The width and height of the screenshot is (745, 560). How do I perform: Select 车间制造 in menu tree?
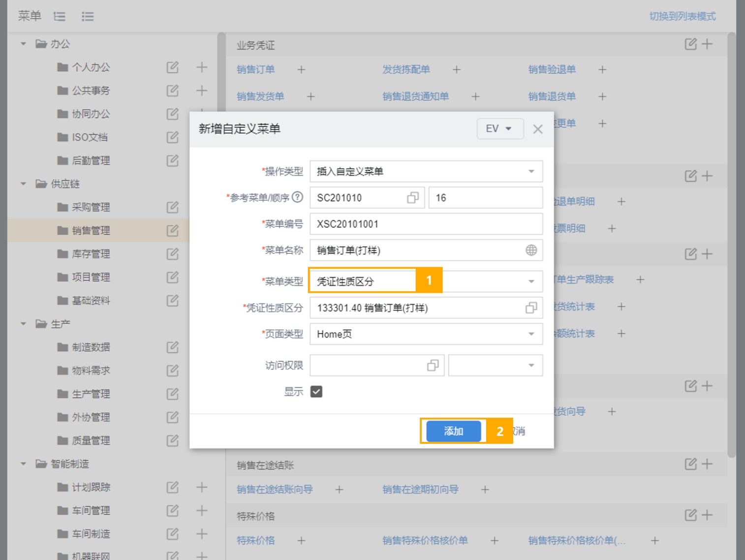[x=91, y=534]
